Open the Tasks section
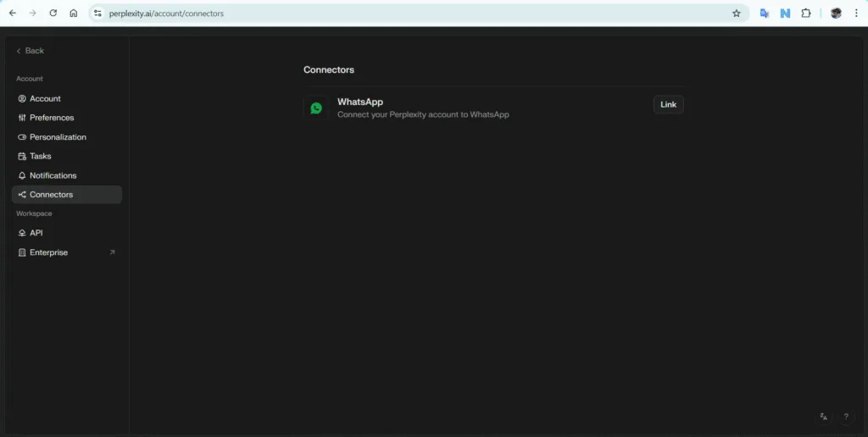 click(x=66, y=156)
